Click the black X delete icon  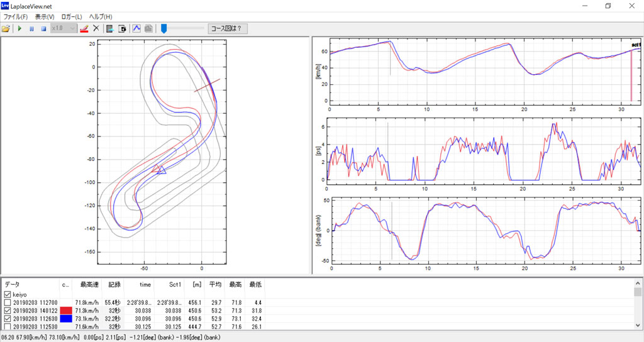coord(96,28)
